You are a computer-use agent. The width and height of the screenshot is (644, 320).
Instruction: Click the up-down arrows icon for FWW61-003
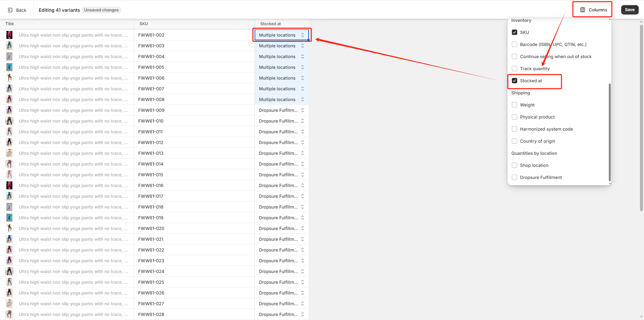coord(303,46)
